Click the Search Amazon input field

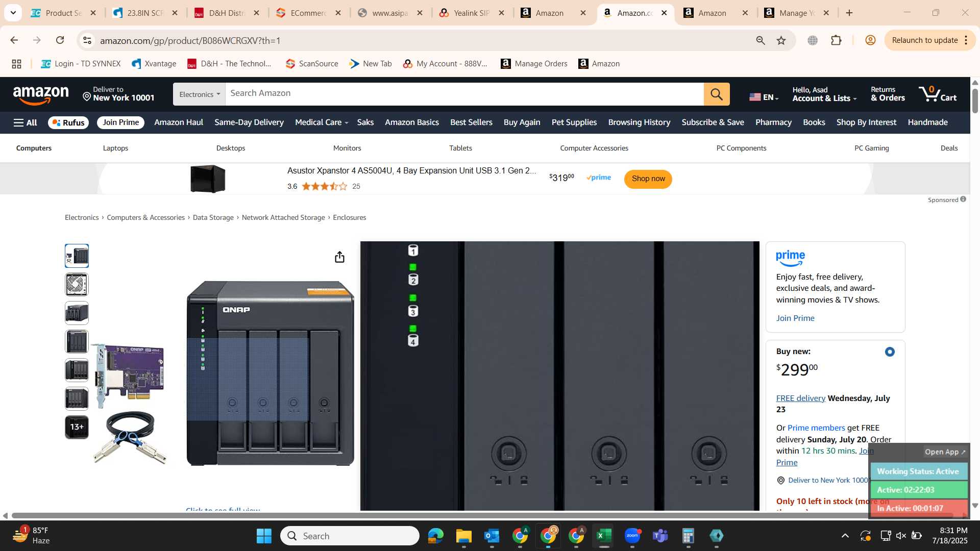tap(464, 94)
